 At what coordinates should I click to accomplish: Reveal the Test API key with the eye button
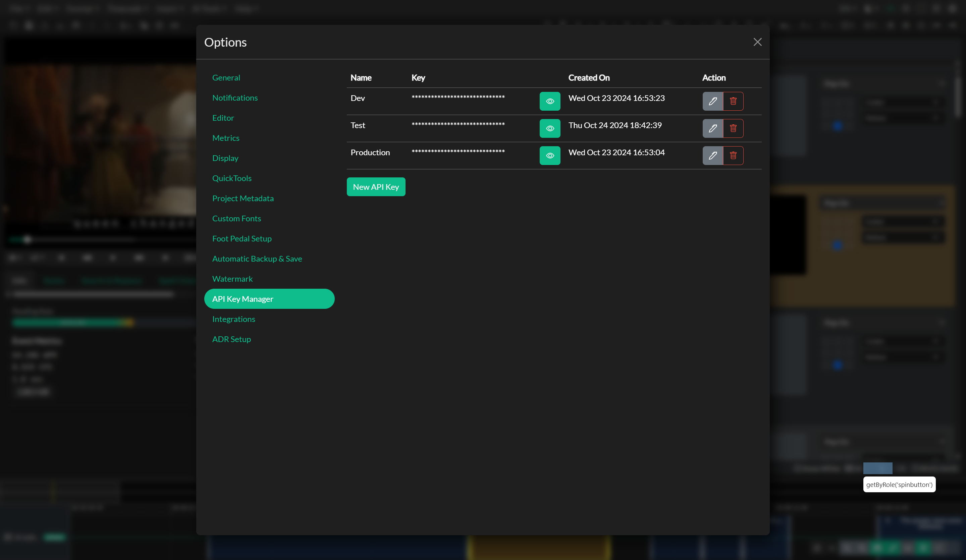pos(550,128)
